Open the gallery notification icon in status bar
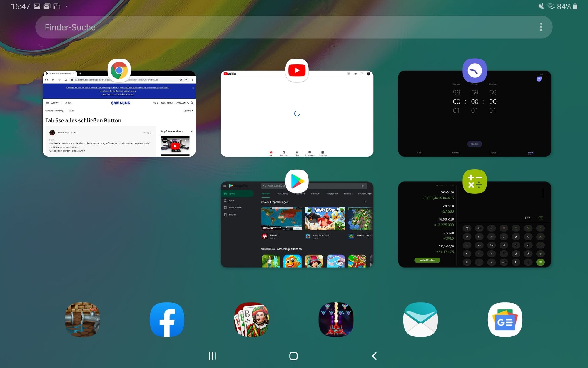Screen dimensions: 588x368 coord(37,6)
